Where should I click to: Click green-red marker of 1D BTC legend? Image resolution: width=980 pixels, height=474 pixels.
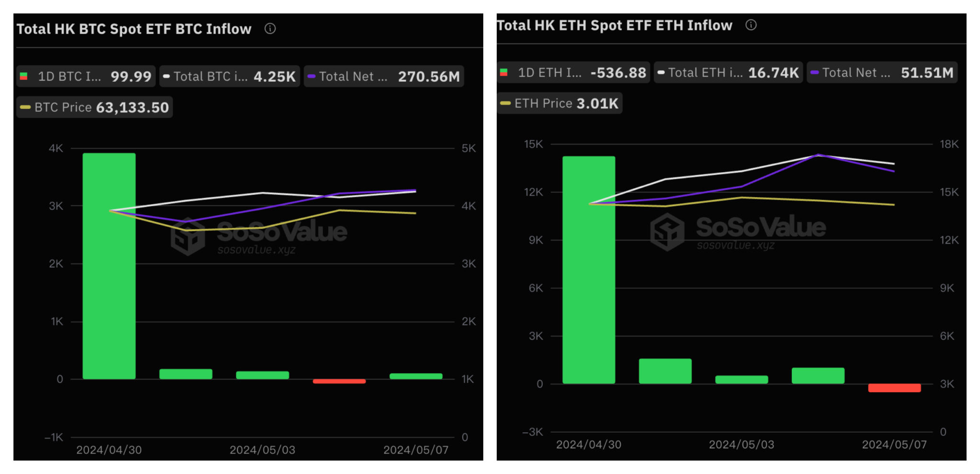pyautogui.click(x=23, y=76)
